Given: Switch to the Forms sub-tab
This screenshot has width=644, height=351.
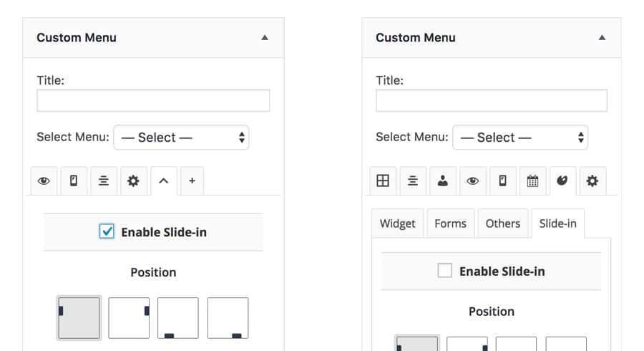Looking at the screenshot, I should pyautogui.click(x=450, y=223).
